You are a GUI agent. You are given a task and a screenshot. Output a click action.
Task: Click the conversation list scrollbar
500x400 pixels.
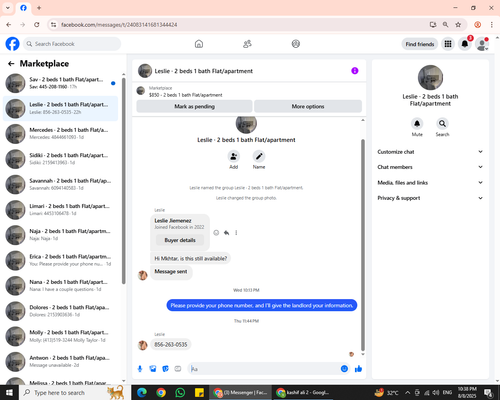pos(124,181)
